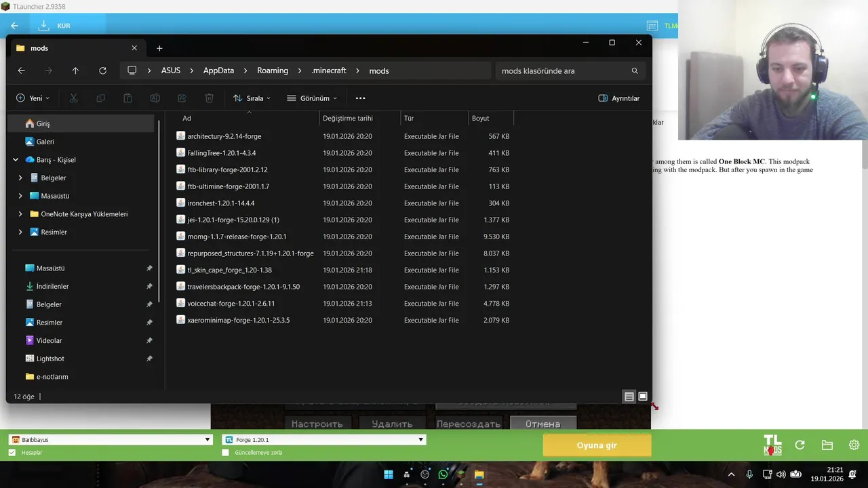
Task: Click the Paste icon in toolbar
Action: (127, 98)
